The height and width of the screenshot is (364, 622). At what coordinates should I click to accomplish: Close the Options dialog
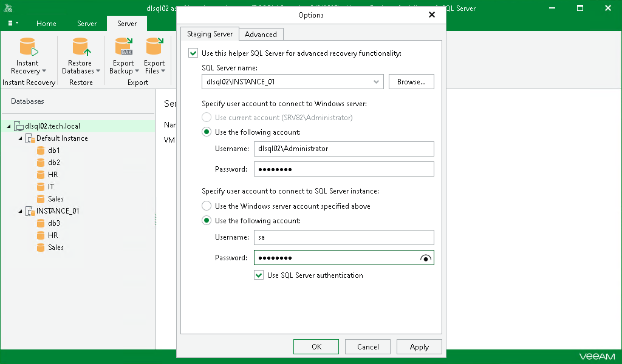click(432, 15)
